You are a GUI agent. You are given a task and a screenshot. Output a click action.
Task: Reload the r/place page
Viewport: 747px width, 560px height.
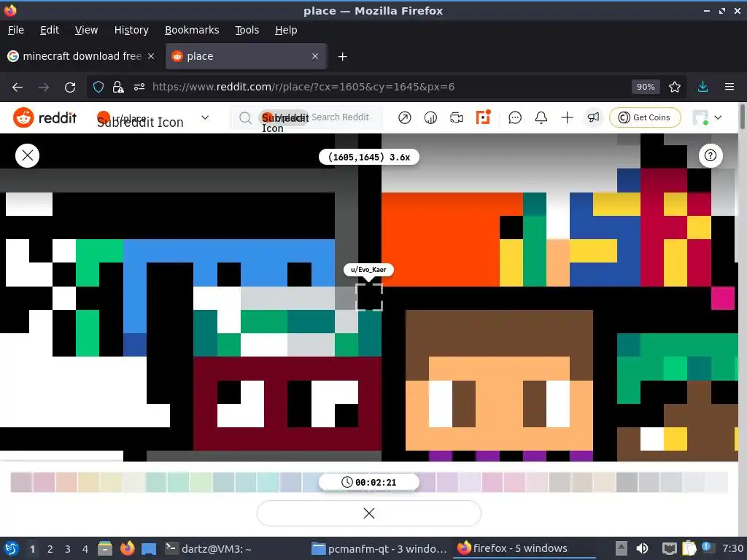click(70, 87)
